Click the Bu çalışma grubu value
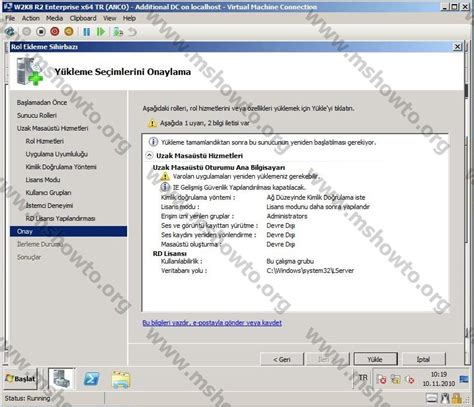This screenshot has height=407, width=474. (x=290, y=261)
